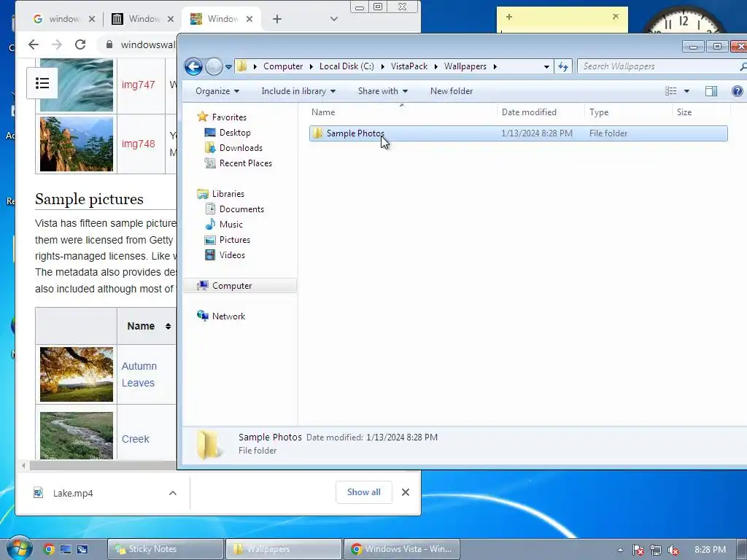Click the Explorer Forward arrow button
The height and width of the screenshot is (560, 747).
tap(214, 66)
